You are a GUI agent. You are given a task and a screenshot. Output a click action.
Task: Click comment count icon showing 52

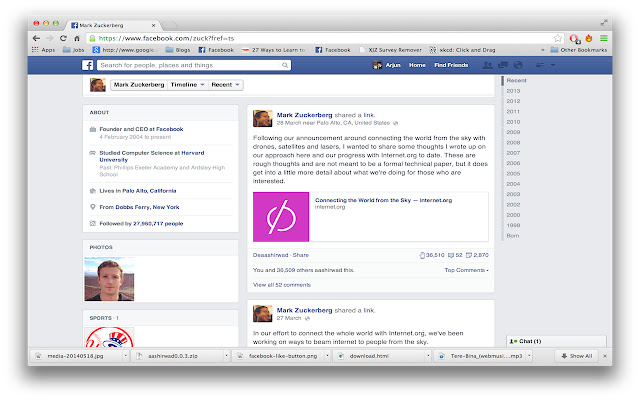coord(451,255)
